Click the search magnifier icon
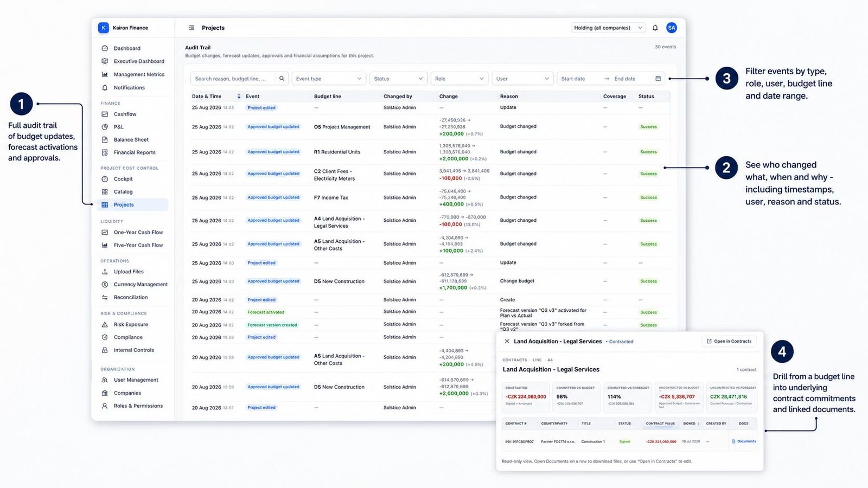 (x=282, y=79)
